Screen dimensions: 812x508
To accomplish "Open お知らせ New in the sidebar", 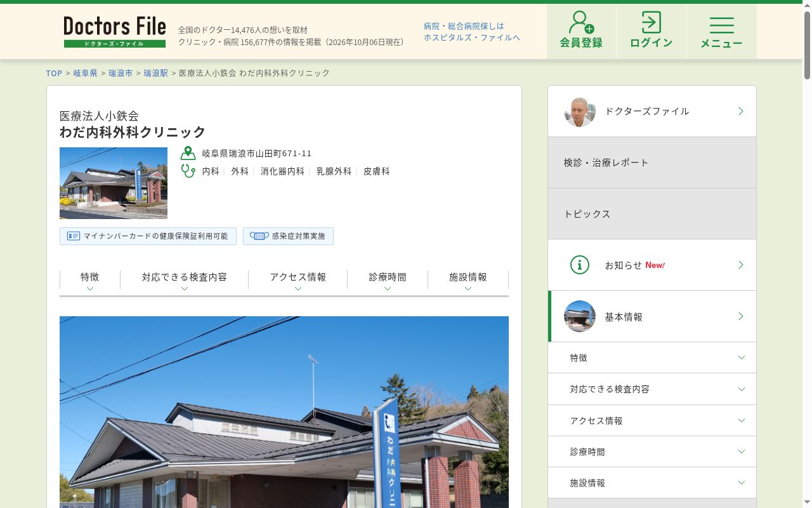I will (652, 265).
